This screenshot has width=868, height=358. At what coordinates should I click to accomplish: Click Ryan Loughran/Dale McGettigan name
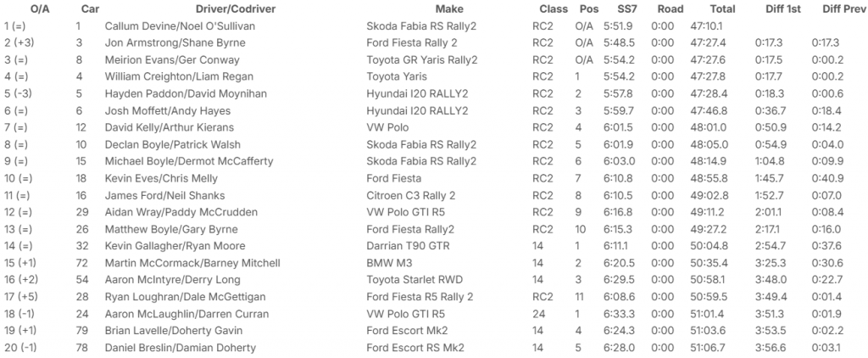(x=185, y=297)
